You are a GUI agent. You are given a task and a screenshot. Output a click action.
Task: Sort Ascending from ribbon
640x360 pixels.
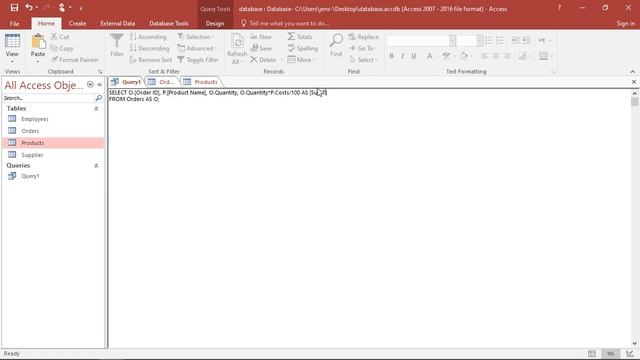[148, 37]
